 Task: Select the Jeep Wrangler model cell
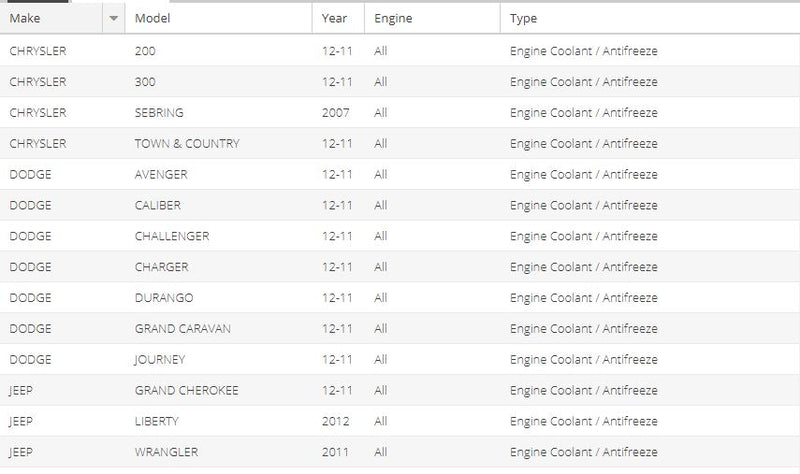tap(218, 452)
